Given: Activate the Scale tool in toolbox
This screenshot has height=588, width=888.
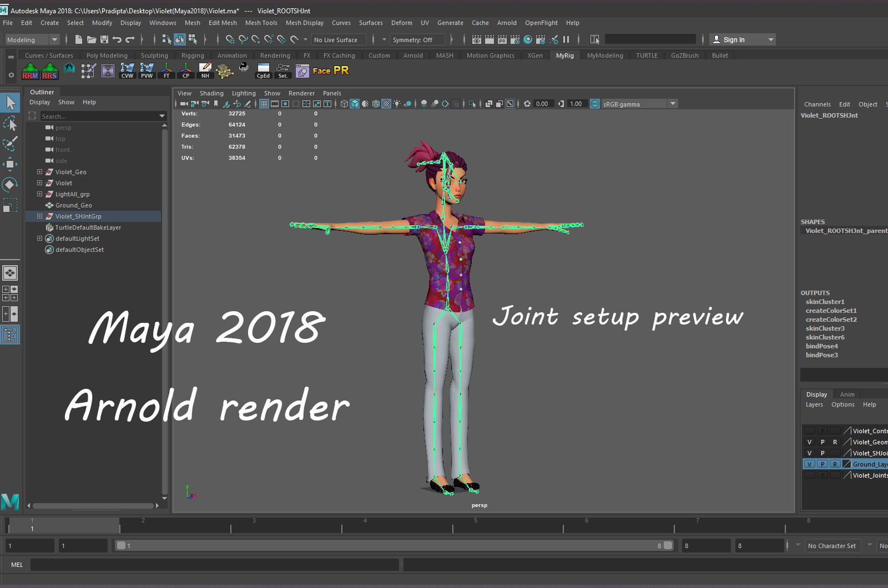Looking at the screenshot, I should pos(10,205).
